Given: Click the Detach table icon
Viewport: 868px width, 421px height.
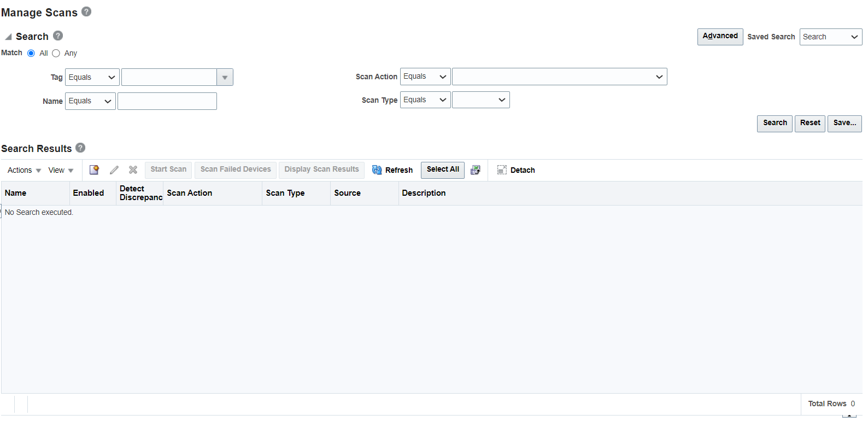Looking at the screenshot, I should [502, 170].
